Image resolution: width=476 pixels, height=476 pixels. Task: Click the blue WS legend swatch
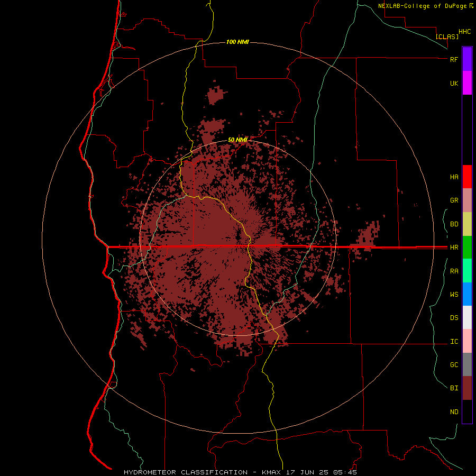pos(467,294)
